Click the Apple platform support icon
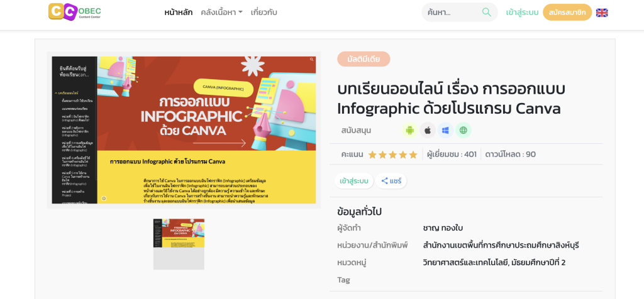The image size is (644, 299). pyautogui.click(x=428, y=131)
